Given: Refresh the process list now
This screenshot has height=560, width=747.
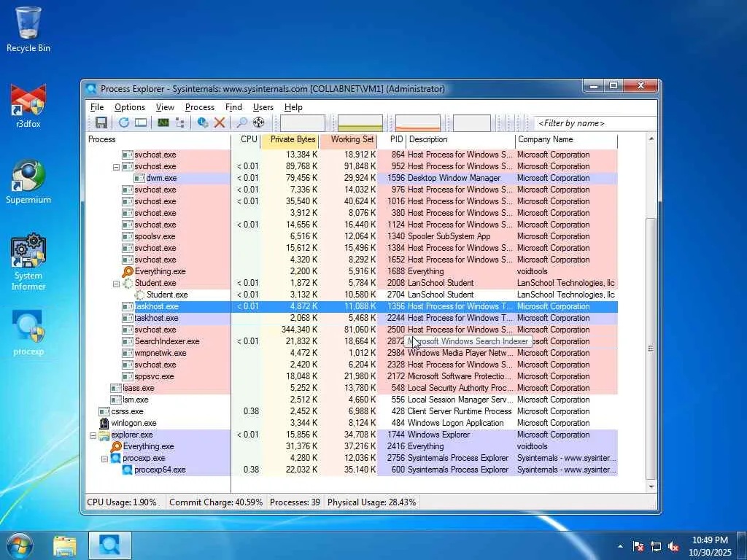Looking at the screenshot, I should click(124, 122).
